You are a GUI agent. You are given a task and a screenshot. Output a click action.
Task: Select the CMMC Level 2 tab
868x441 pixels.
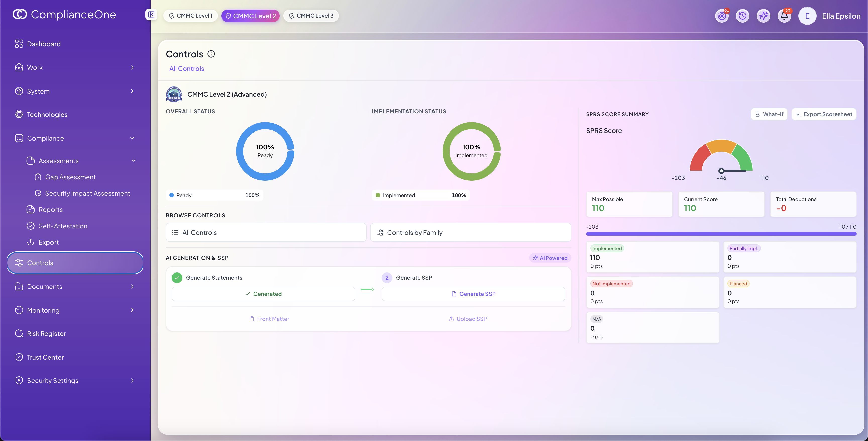(x=250, y=16)
